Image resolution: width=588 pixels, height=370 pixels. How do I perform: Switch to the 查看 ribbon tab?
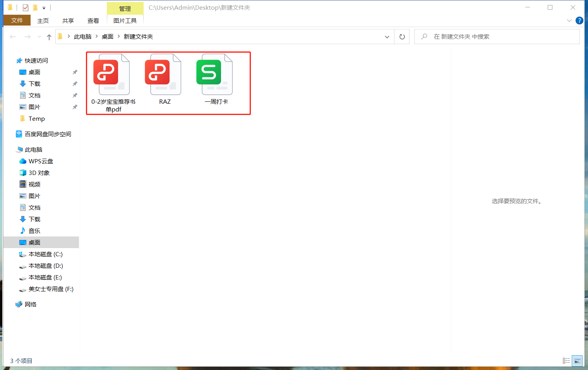[93, 21]
